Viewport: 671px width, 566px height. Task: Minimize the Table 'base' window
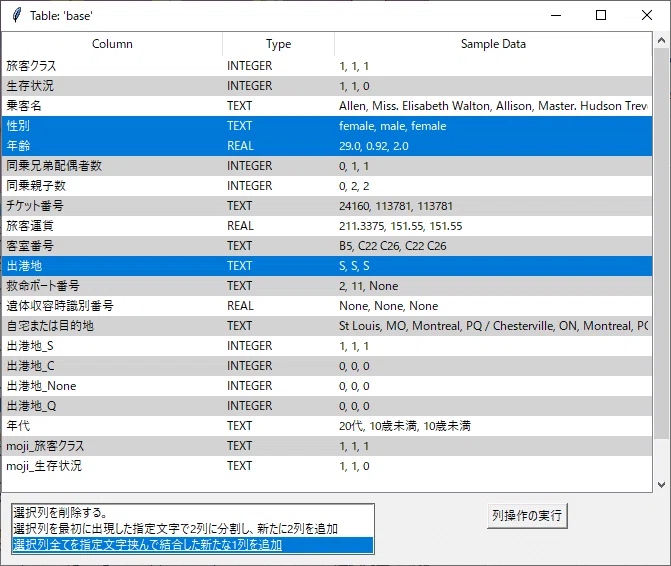click(x=556, y=15)
